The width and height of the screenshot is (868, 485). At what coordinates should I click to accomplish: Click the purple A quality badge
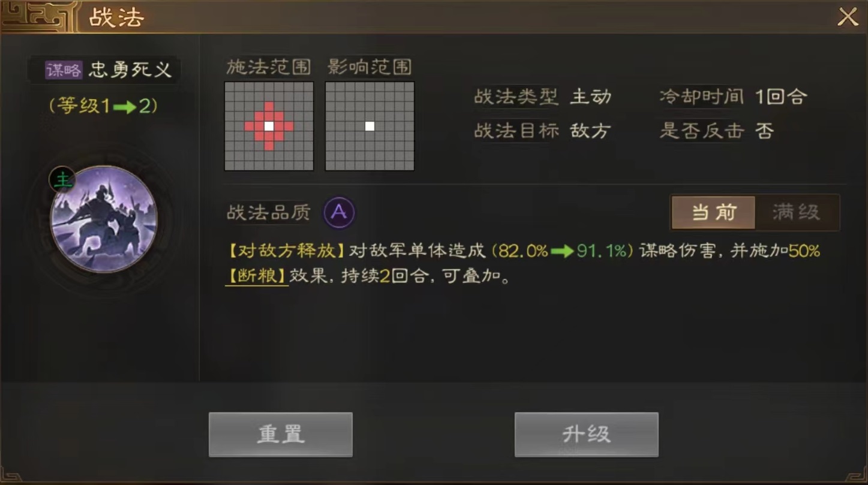[339, 212]
